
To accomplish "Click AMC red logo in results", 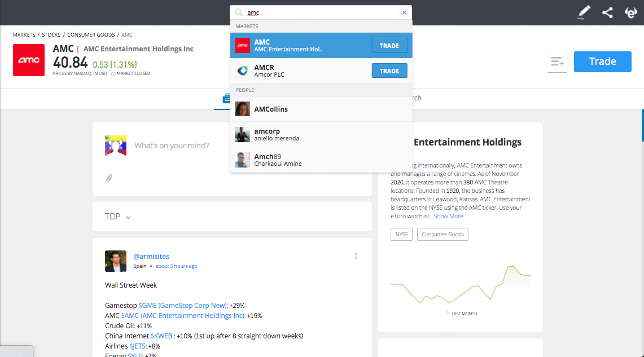I will coord(242,45).
